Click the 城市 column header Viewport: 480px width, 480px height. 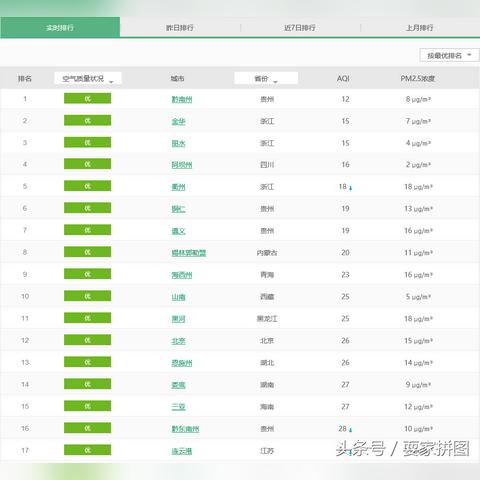tap(177, 79)
